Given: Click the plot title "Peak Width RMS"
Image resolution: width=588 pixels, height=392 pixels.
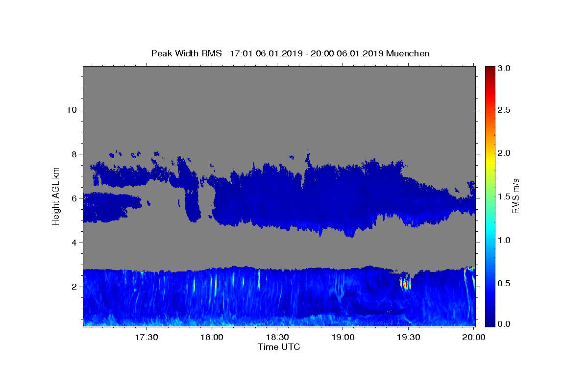Looking at the screenshot, I should pos(186,53).
